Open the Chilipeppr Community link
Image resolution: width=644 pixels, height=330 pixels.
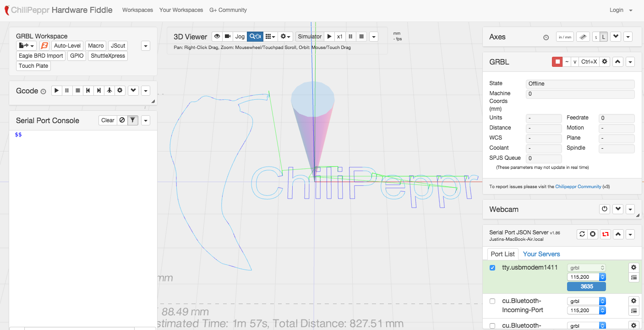(578, 187)
